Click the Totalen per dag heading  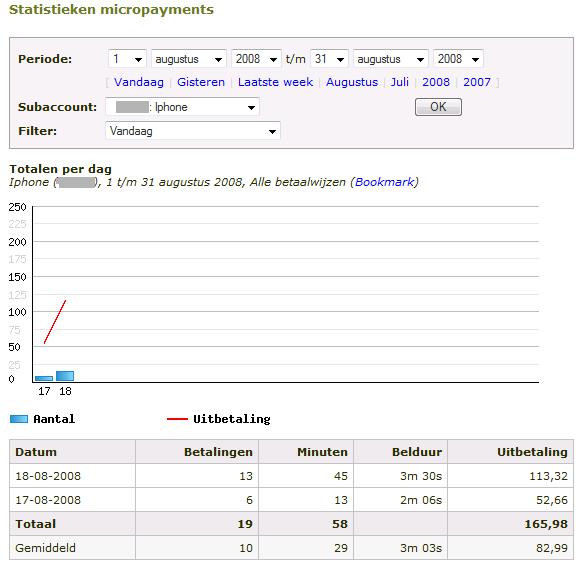61,169
